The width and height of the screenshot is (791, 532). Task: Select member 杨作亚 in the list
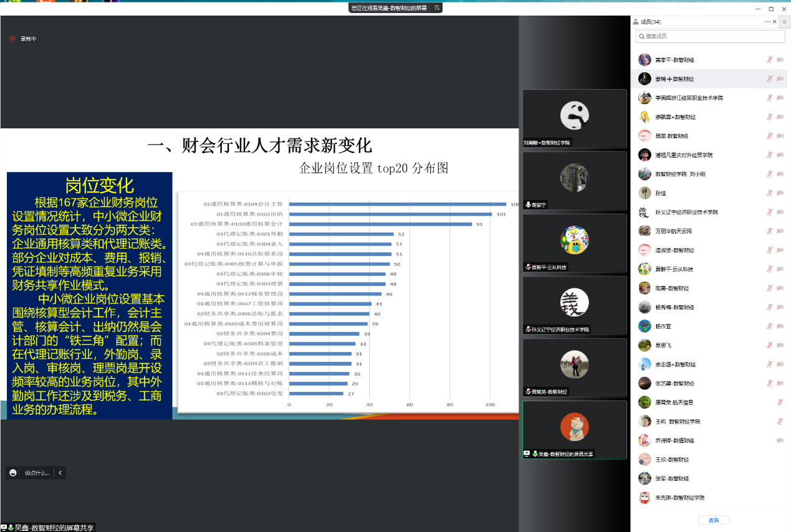[x=664, y=326]
